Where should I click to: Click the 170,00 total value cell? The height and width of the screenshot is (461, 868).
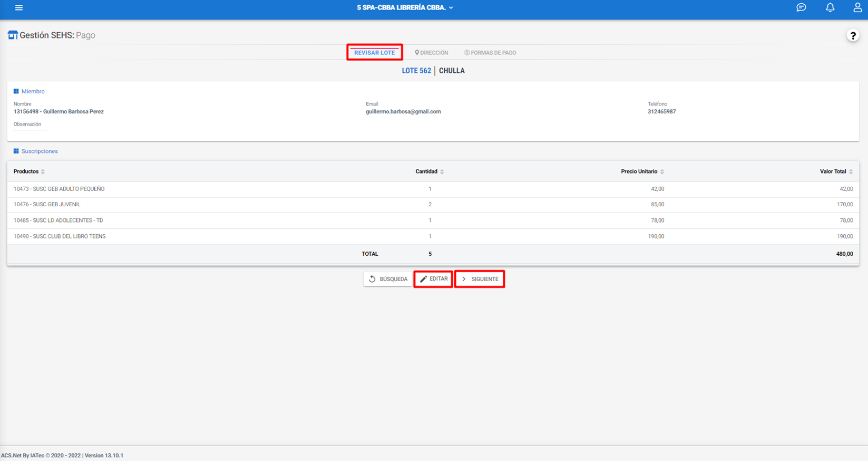pos(844,205)
